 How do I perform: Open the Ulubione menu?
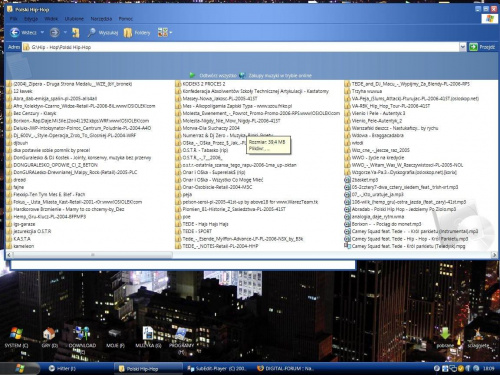click(74, 19)
